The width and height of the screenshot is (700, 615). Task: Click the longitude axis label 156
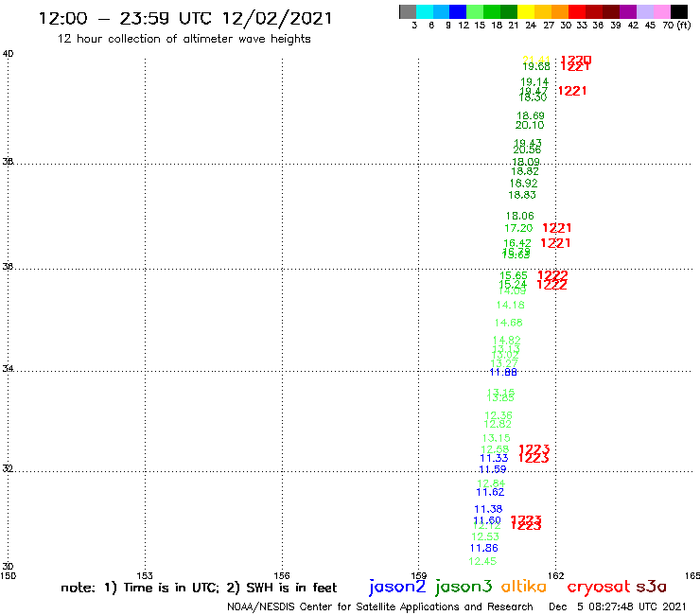282,576
